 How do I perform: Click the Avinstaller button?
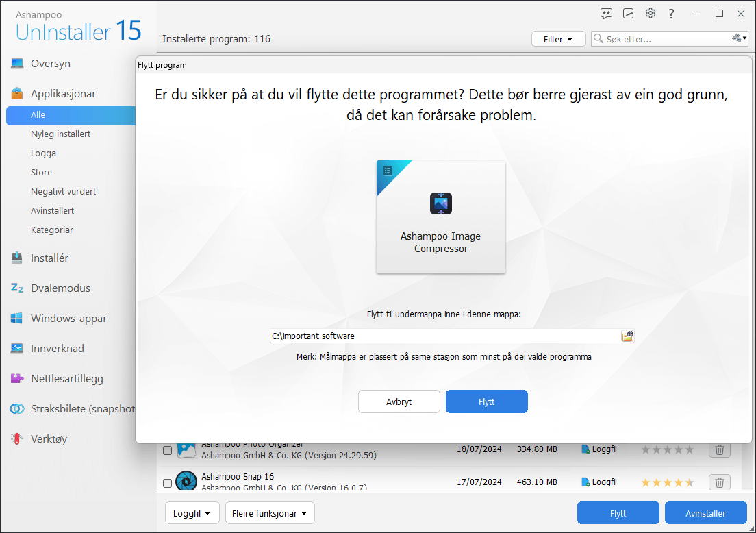[705, 513]
